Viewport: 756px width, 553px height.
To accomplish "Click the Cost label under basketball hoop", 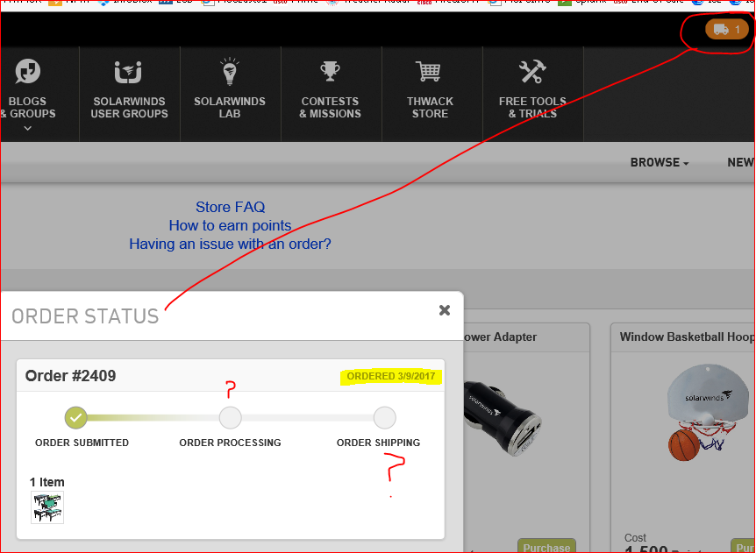I will 636,537.
